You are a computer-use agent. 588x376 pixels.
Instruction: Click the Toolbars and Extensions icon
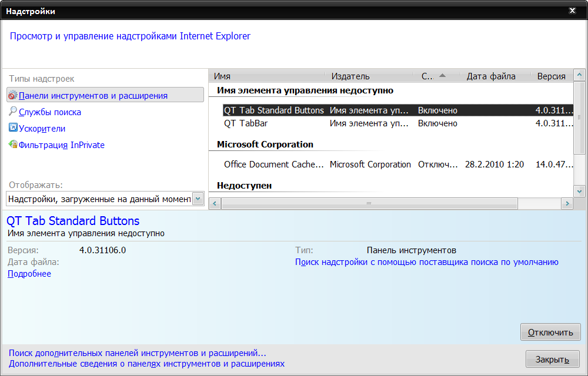tap(13, 95)
